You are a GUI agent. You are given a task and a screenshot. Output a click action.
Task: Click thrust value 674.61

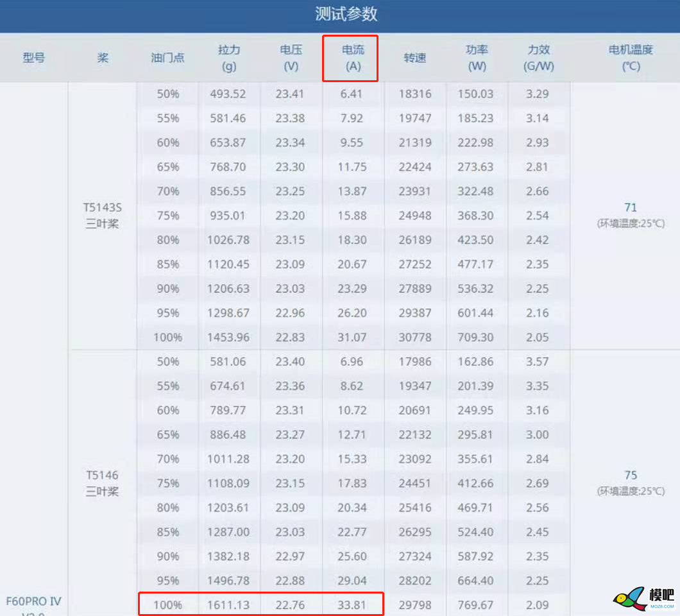pyautogui.click(x=228, y=386)
